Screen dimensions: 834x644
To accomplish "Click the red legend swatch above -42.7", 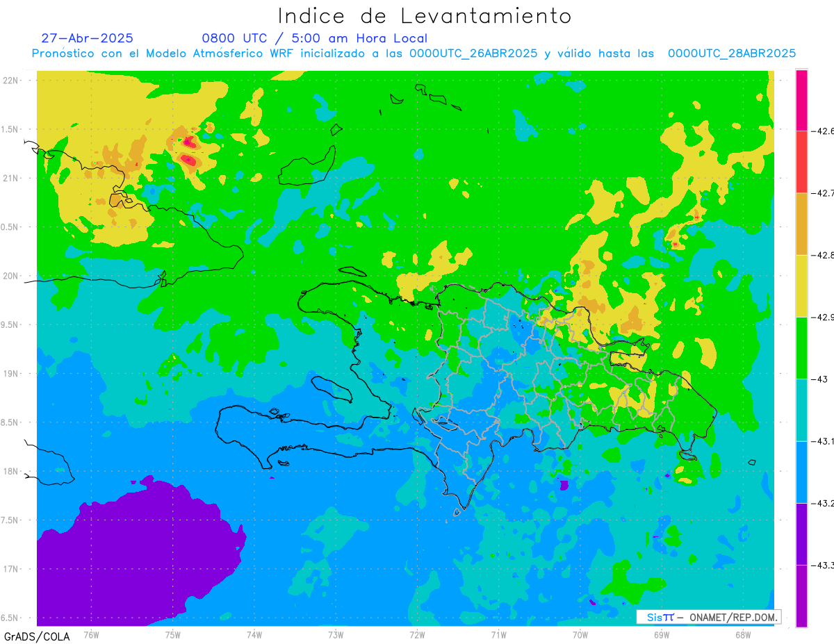I will pos(801,161).
